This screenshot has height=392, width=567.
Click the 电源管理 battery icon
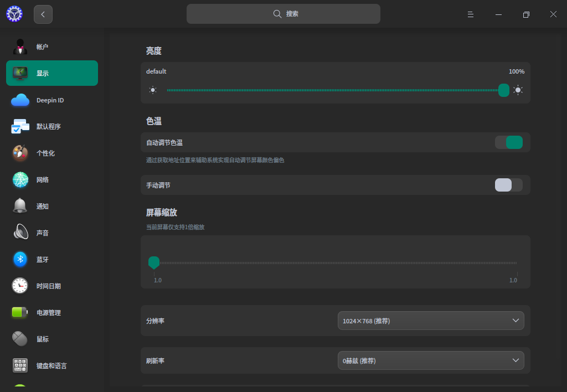20,312
